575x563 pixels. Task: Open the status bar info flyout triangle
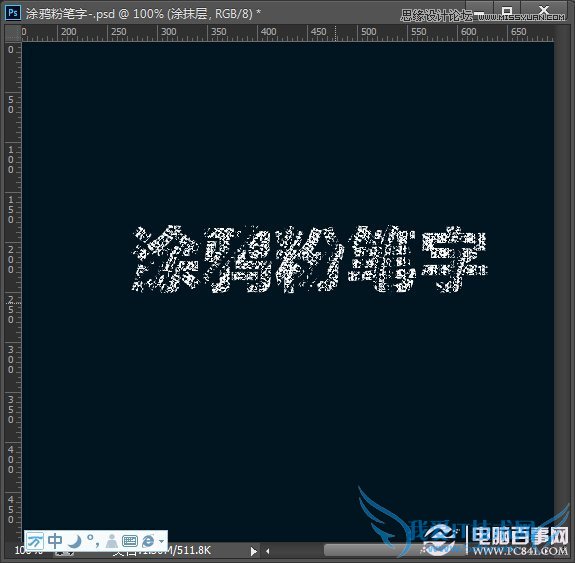[253, 551]
